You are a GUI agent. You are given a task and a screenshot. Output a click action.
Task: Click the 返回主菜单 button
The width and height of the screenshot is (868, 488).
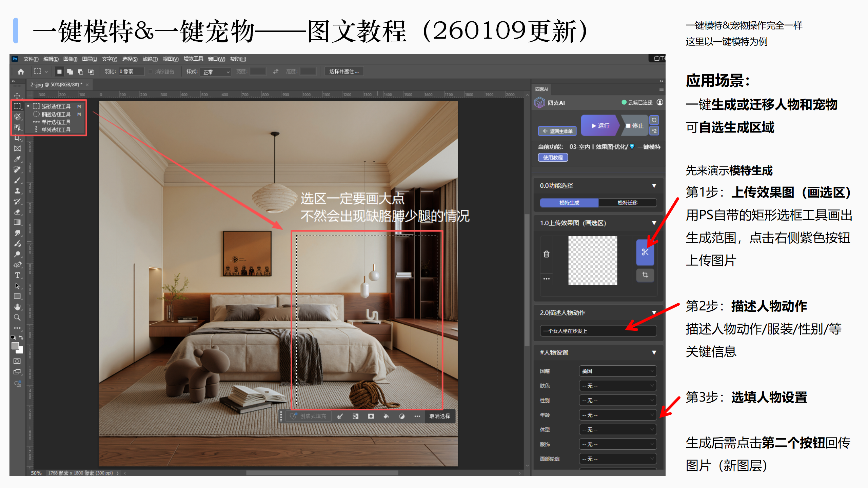click(557, 131)
